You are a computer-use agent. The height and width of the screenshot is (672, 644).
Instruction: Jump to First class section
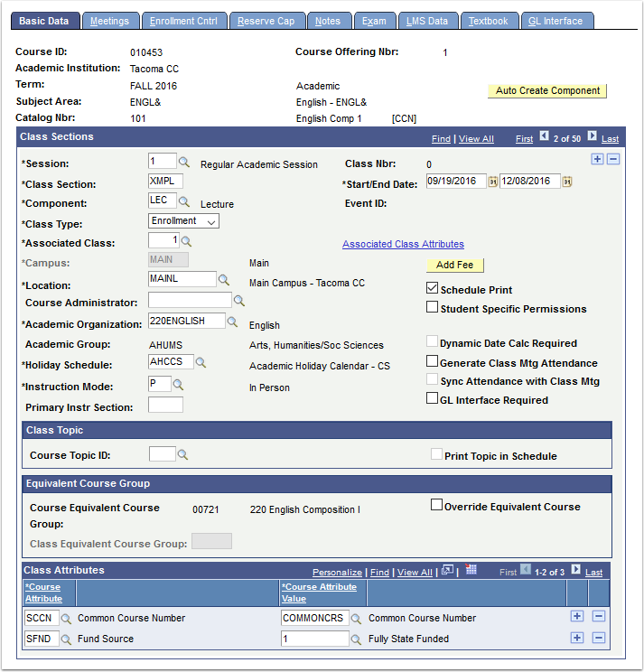tap(524, 139)
